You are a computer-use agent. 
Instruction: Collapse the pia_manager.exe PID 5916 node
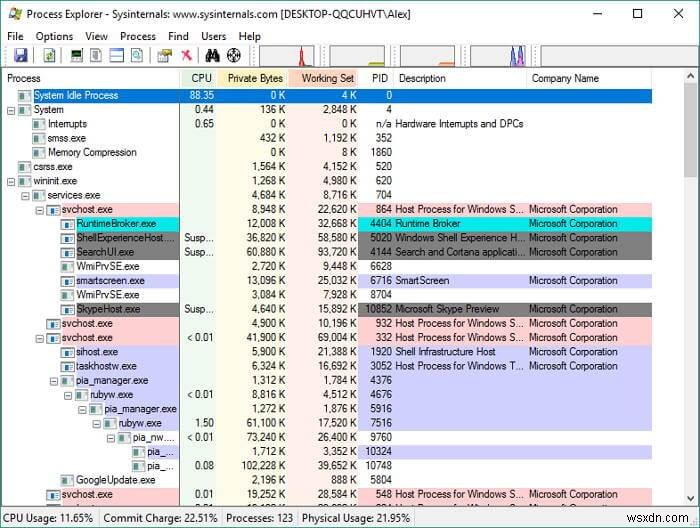point(83,410)
